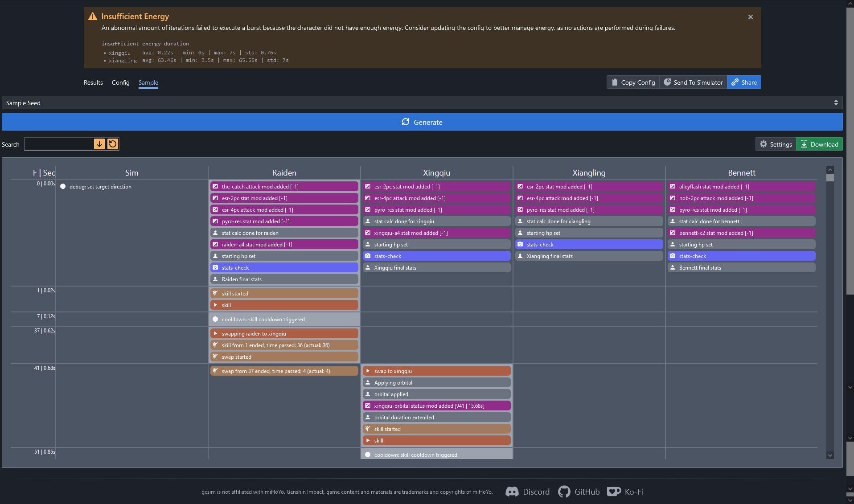Switch to the Results tab
The width and height of the screenshot is (854, 504).
[93, 82]
